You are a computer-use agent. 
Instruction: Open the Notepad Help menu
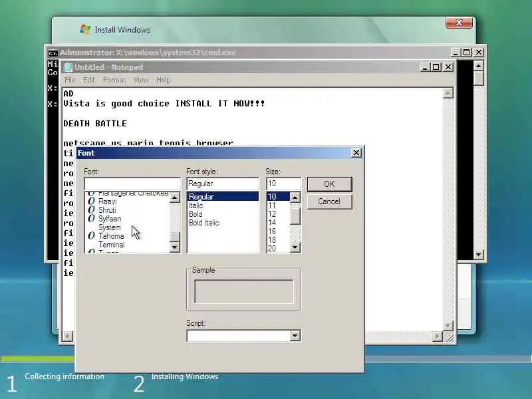pos(163,80)
